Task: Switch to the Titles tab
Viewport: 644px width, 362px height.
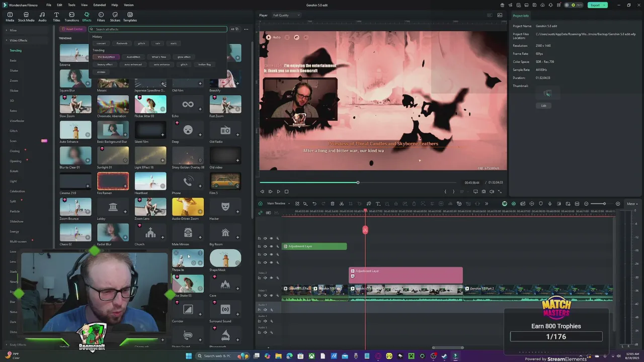Action: tap(56, 17)
